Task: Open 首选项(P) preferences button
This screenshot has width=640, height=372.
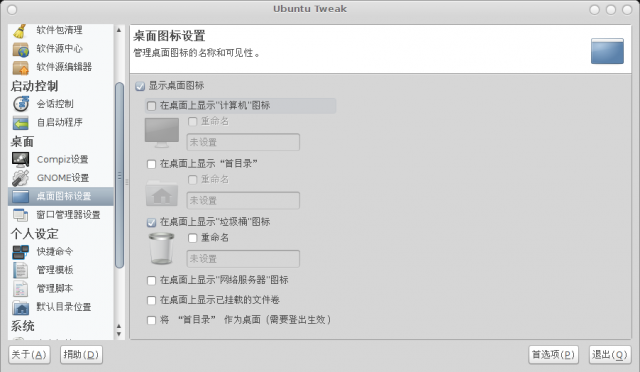Action: (x=553, y=354)
